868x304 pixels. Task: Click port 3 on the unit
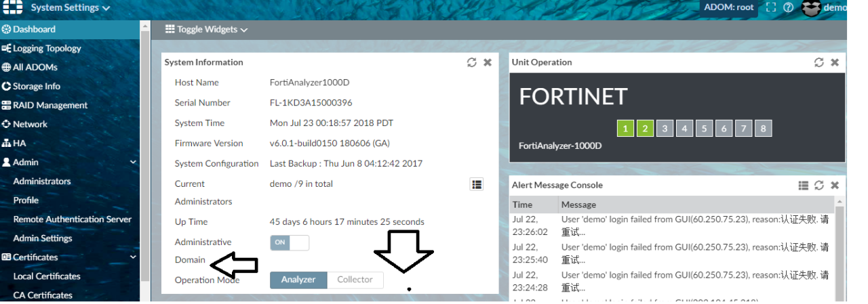[x=665, y=129]
